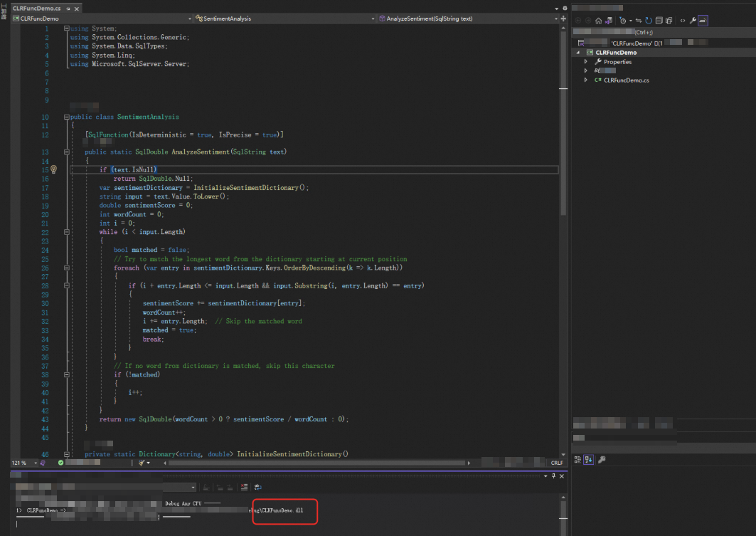
Task: Select Properties item in Solution Explorer
Action: point(617,62)
